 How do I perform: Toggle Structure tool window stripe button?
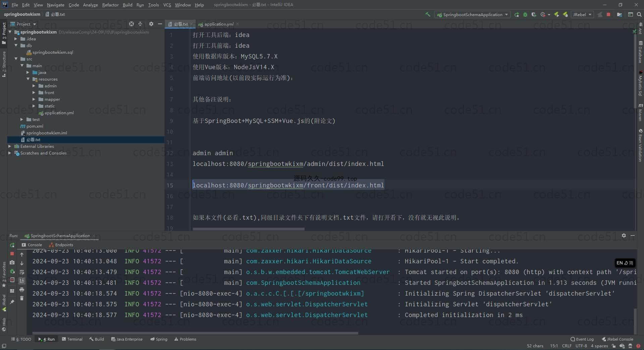click(x=4, y=64)
